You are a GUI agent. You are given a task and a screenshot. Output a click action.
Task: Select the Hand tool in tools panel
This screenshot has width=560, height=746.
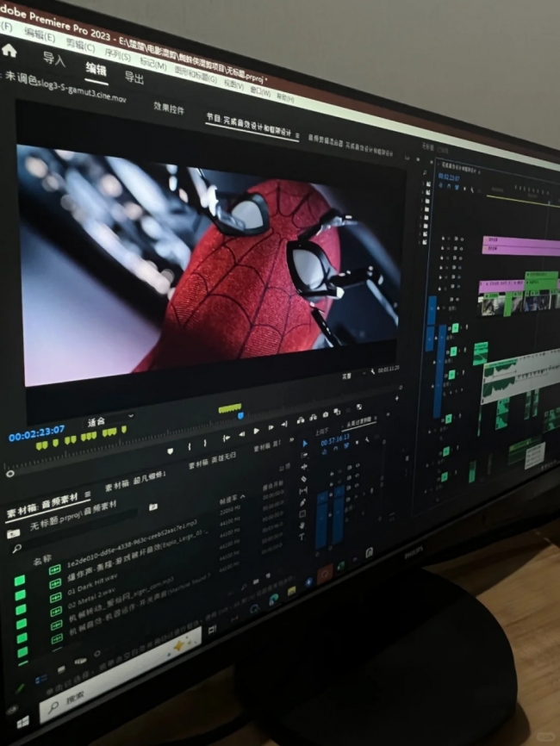[303, 525]
